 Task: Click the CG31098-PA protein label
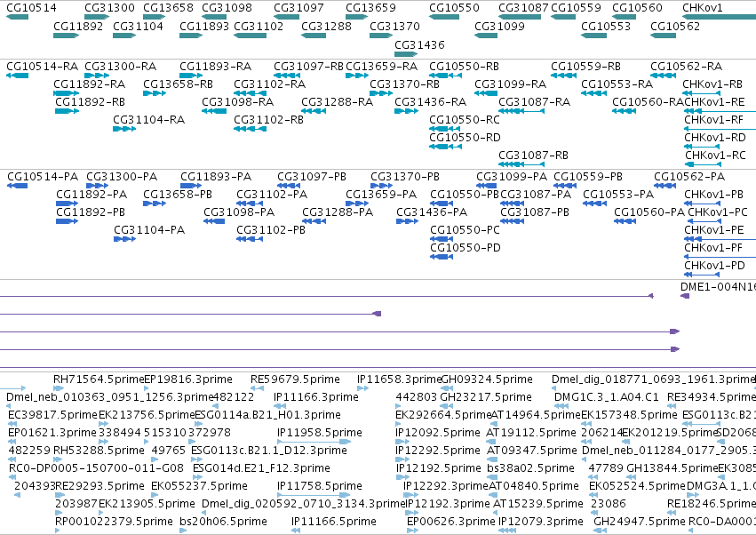(239, 212)
